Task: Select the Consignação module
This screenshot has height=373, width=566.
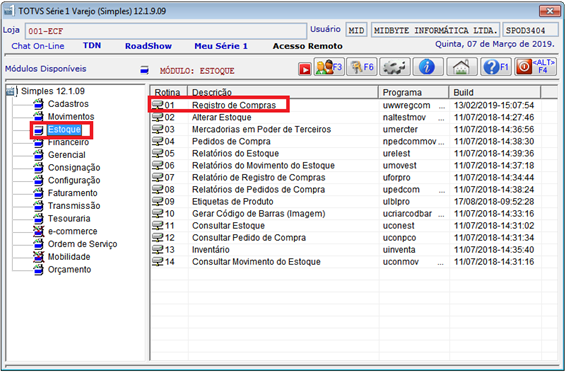Action: 74,168
